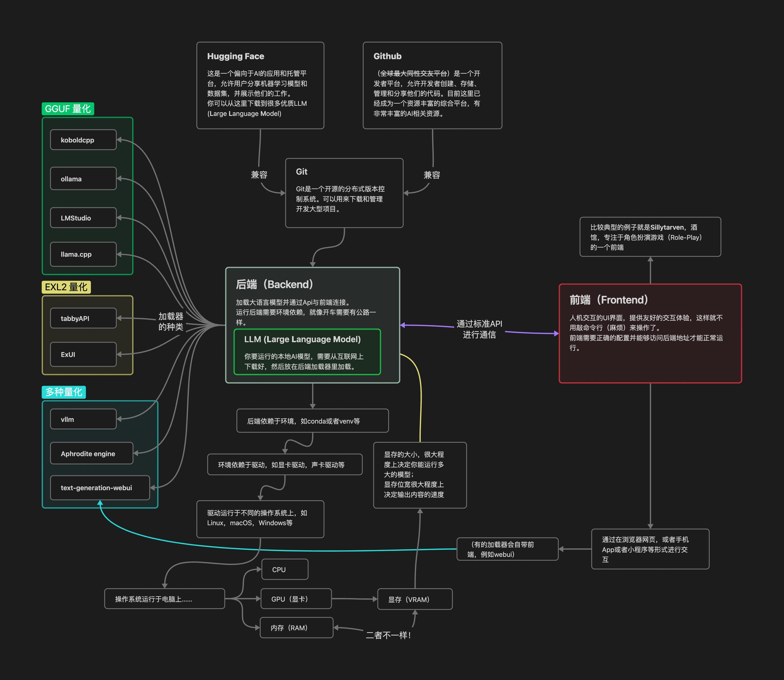This screenshot has height=680, width=784.
Task: Select the 内存（RAM）node
Action: coord(296,628)
